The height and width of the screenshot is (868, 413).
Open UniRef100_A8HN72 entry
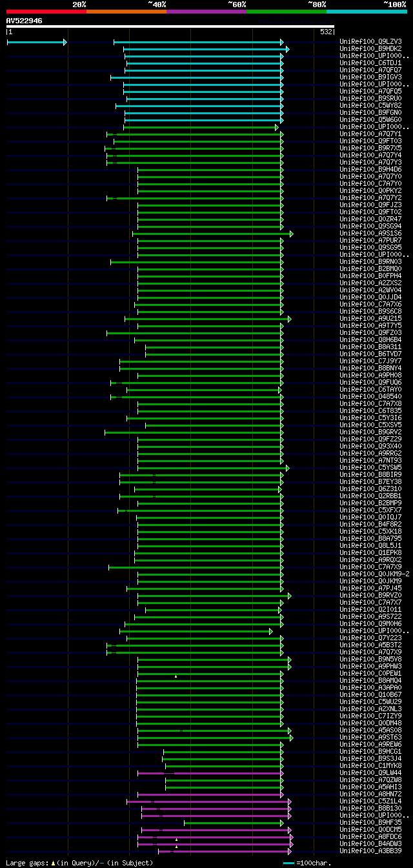(x=370, y=794)
